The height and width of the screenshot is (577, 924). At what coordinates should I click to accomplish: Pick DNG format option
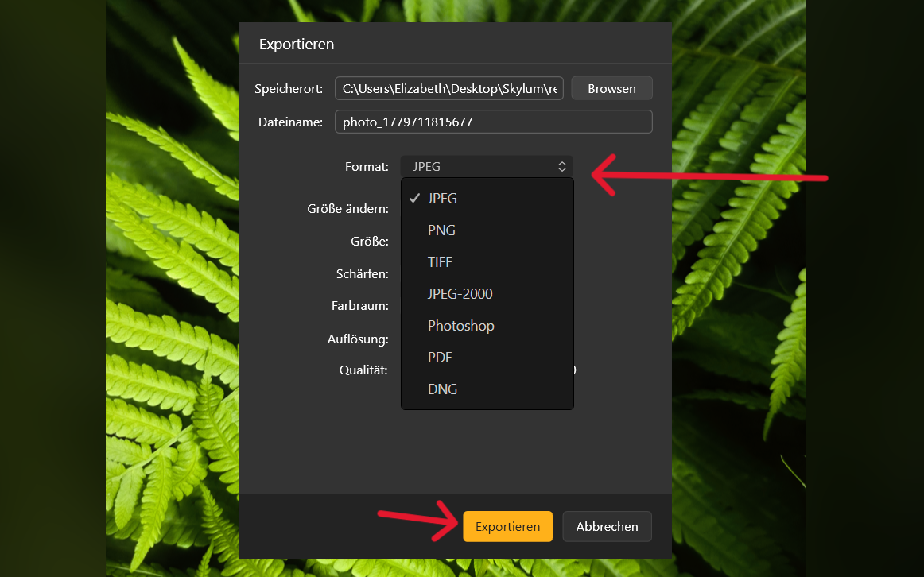tap(487, 389)
